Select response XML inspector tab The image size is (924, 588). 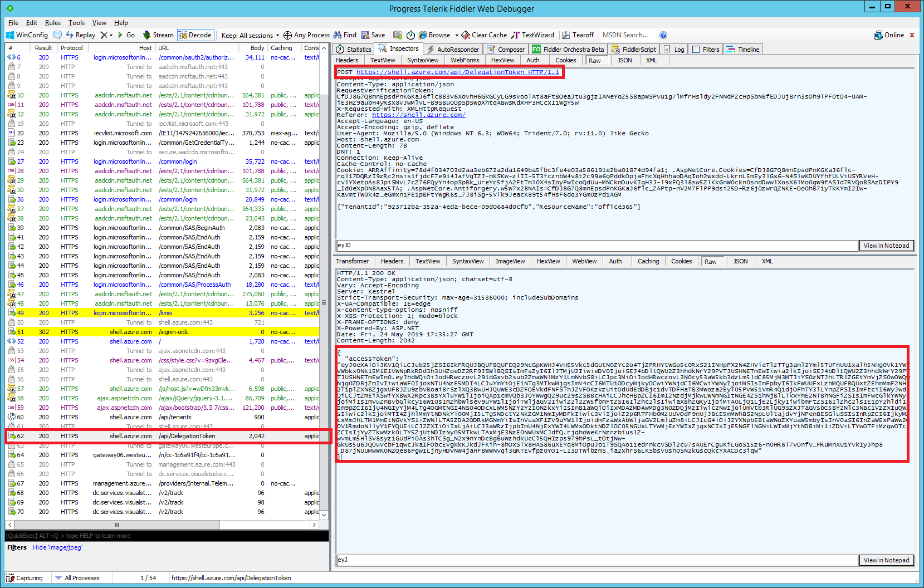(767, 261)
